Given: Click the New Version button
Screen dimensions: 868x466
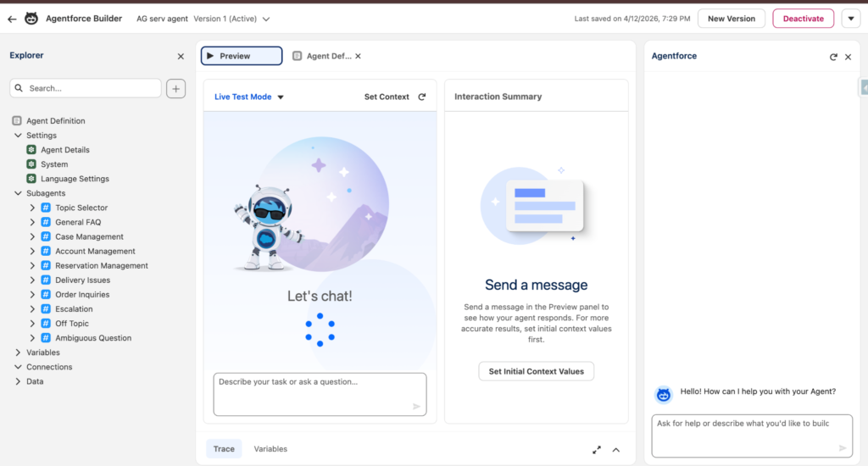Looking at the screenshot, I should [x=731, y=19].
